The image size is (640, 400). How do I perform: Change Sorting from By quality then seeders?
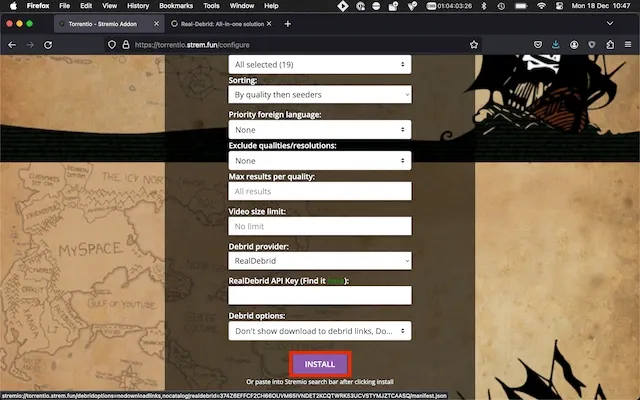click(x=320, y=95)
